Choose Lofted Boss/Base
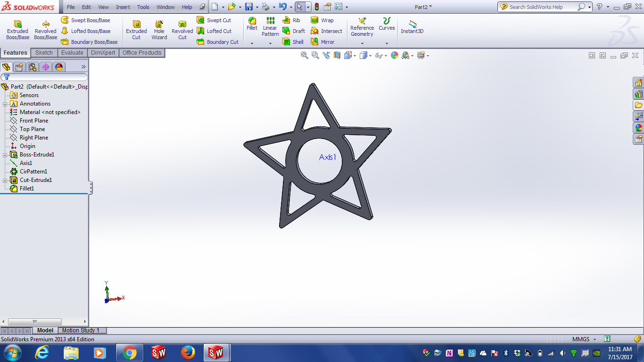This screenshot has height=362, width=644. [86, 31]
